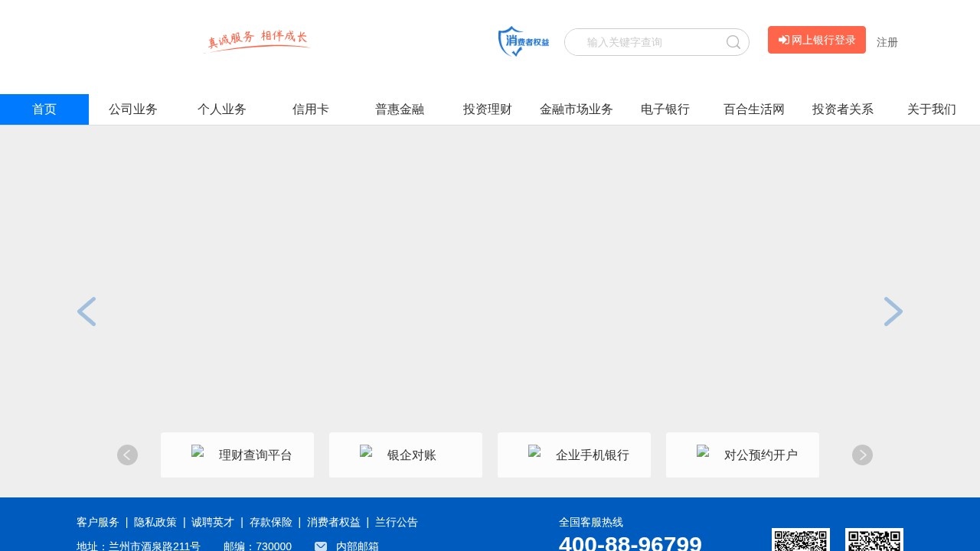980x551 pixels.
Task: Open the 个人业务 menu
Action: pyautogui.click(x=222, y=109)
